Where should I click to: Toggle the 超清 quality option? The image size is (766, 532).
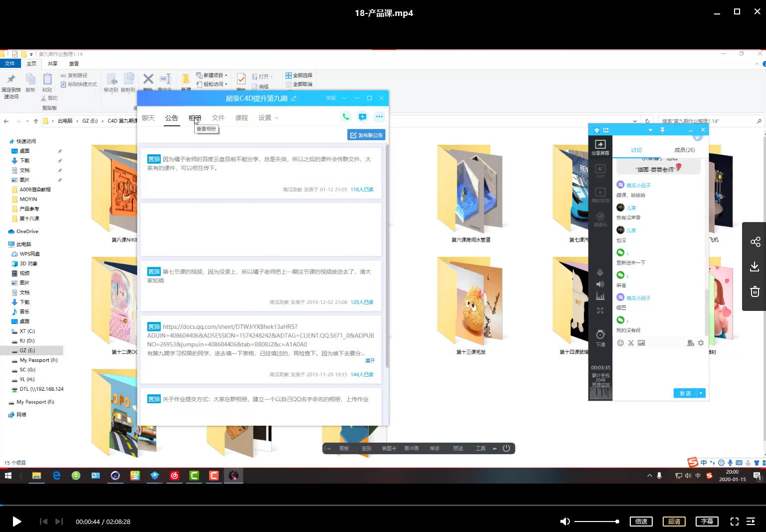click(674, 522)
